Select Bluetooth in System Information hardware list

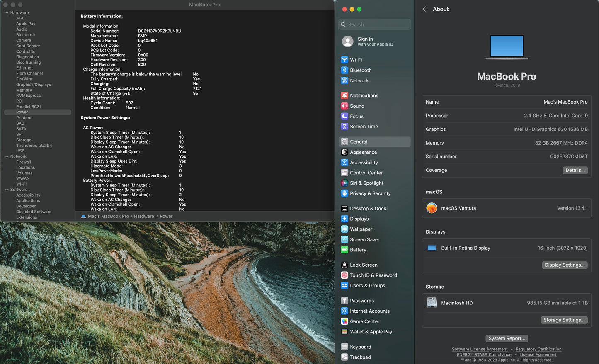26,35
